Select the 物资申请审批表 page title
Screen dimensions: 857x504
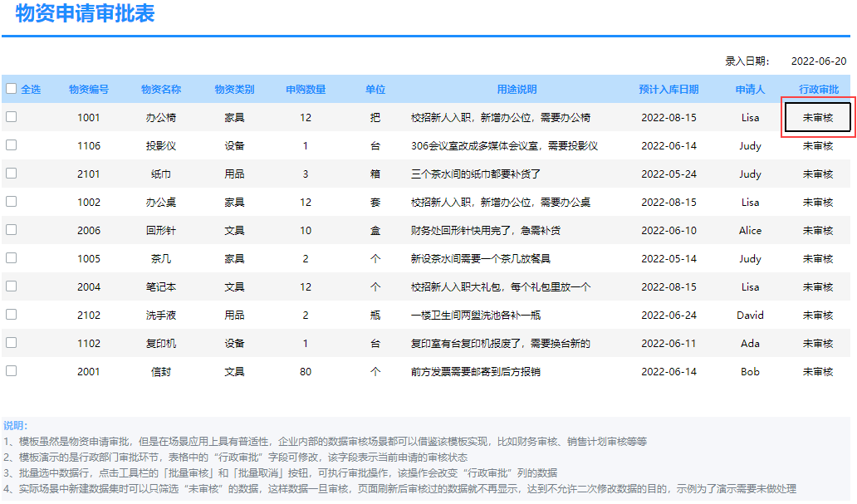85,13
